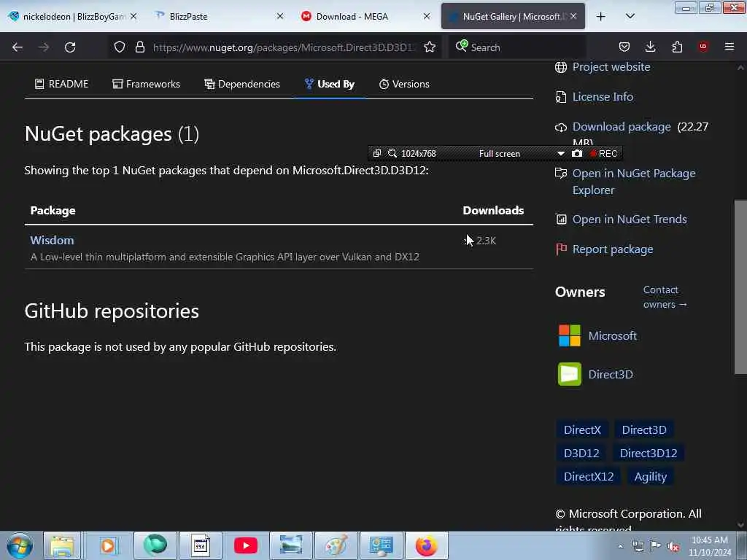This screenshot has height=560, width=747.
Task: Click the site security padlock icon
Action: point(140,47)
